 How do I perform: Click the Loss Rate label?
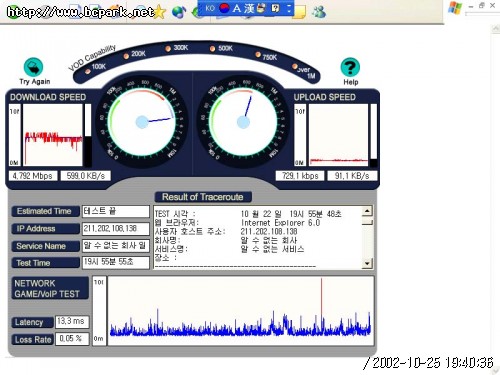pyautogui.click(x=32, y=340)
